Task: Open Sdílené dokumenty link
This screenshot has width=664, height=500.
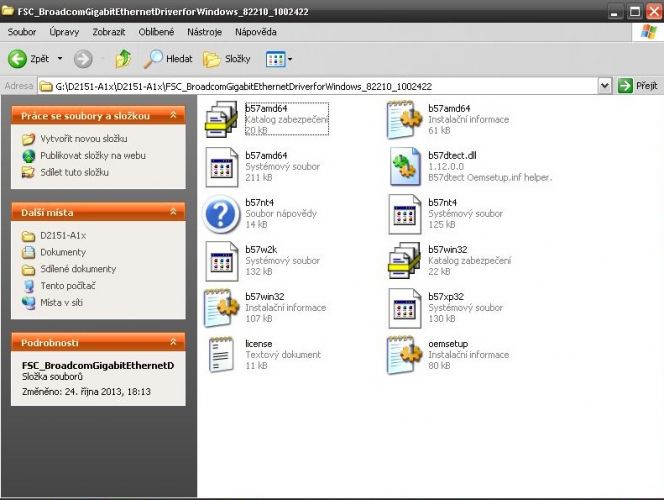Action: pyautogui.click(x=78, y=269)
